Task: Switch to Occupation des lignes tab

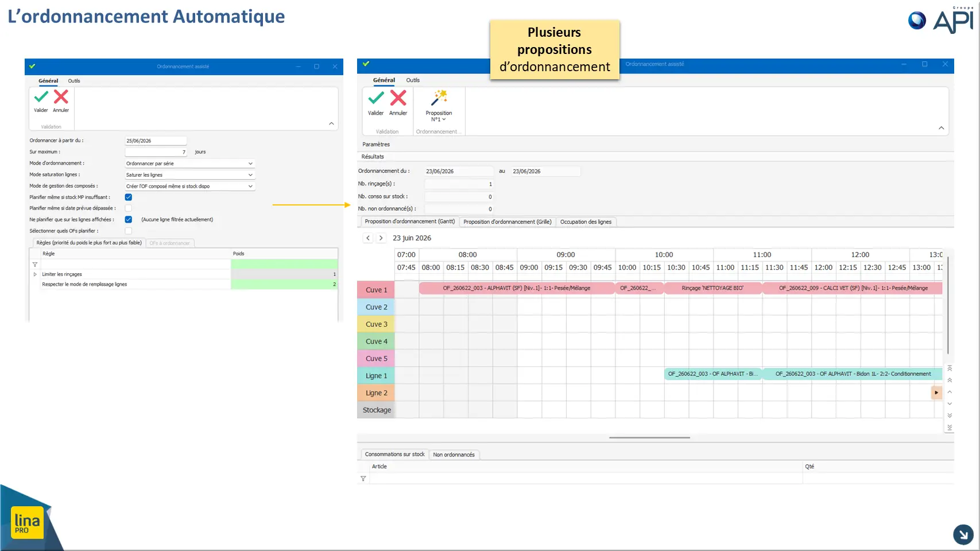Action: point(586,222)
